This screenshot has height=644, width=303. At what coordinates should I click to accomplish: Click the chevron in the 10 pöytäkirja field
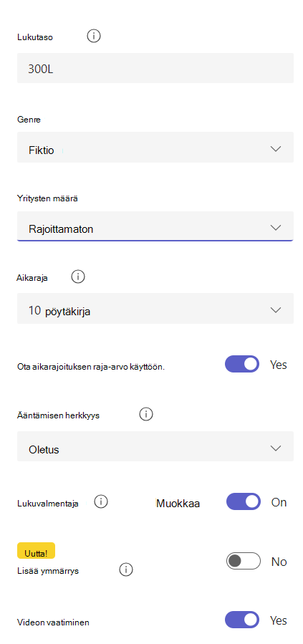tap(276, 309)
